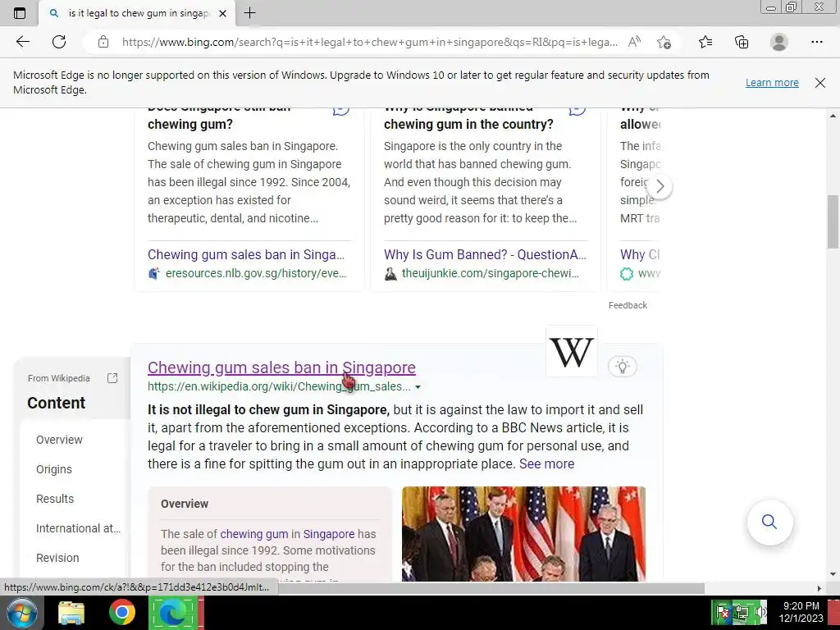Open Settings and more menu
The height and width of the screenshot is (630, 840).
816,42
